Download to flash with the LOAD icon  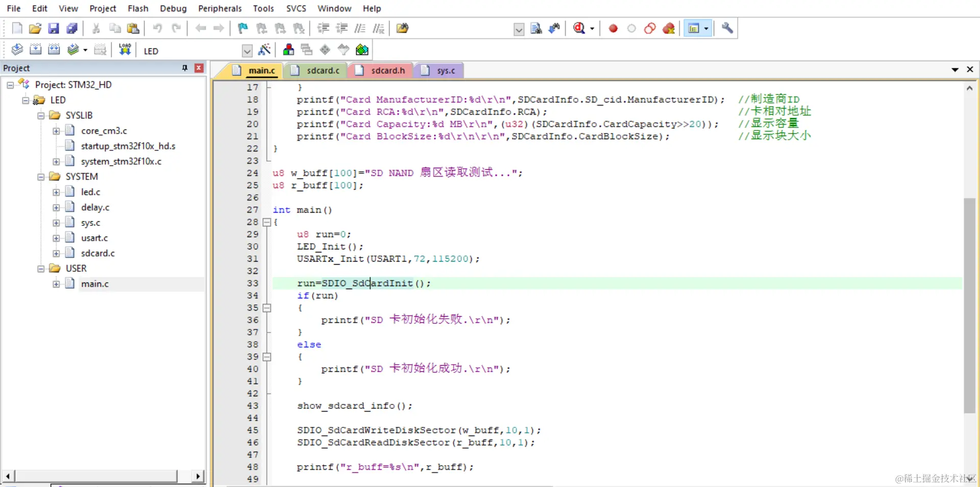click(x=125, y=49)
